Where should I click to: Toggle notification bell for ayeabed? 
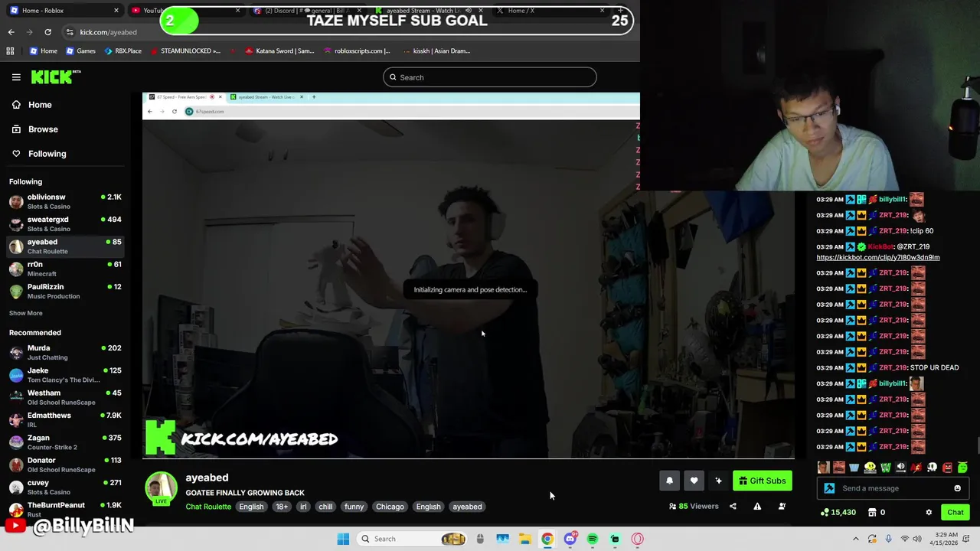669,481
